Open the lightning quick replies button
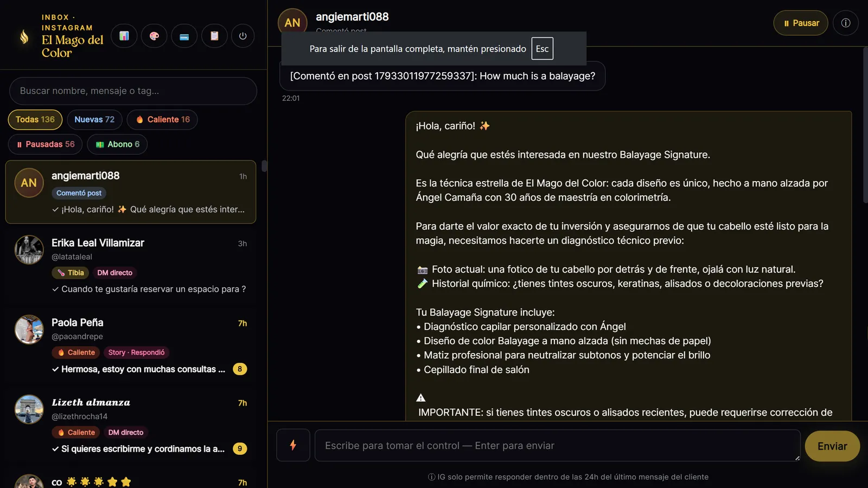 point(293,445)
